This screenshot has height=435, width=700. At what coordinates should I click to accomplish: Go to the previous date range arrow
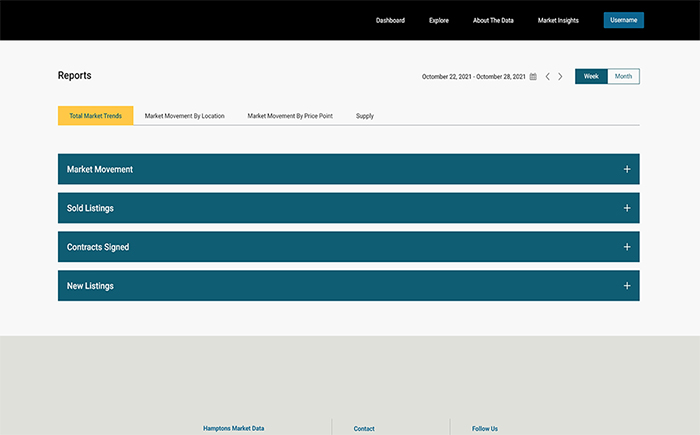pos(547,76)
